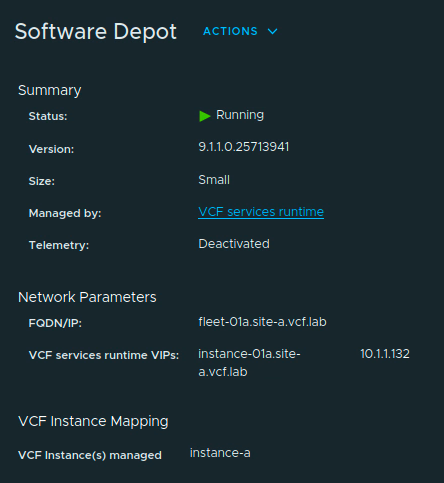Click the Small size value
Screen dimensions: 444x483
(214, 180)
